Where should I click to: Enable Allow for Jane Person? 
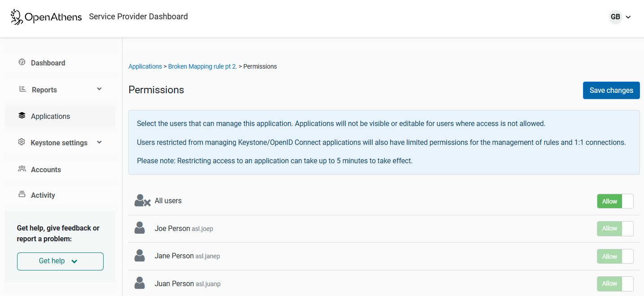(615, 256)
